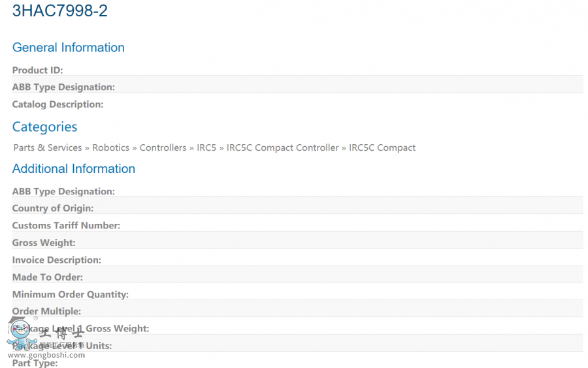Open the 'Parts & Services' breadcrumb link

point(48,147)
